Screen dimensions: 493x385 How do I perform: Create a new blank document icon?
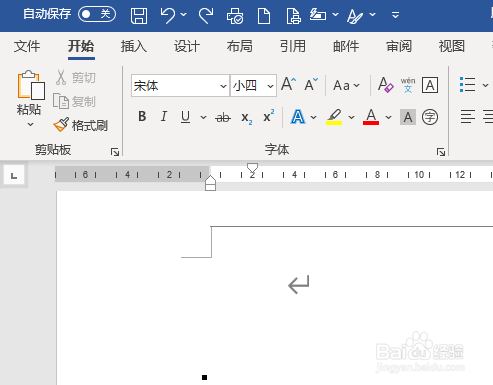(264, 16)
